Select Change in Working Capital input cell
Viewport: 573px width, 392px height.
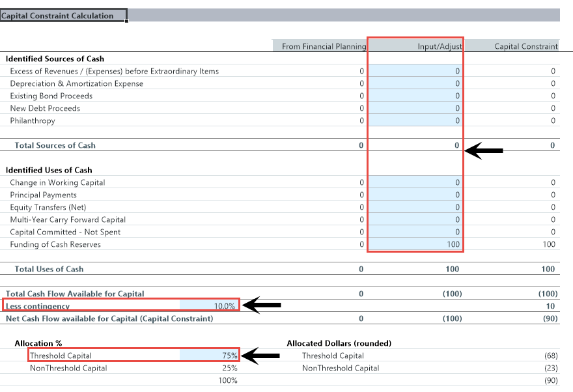415,182
